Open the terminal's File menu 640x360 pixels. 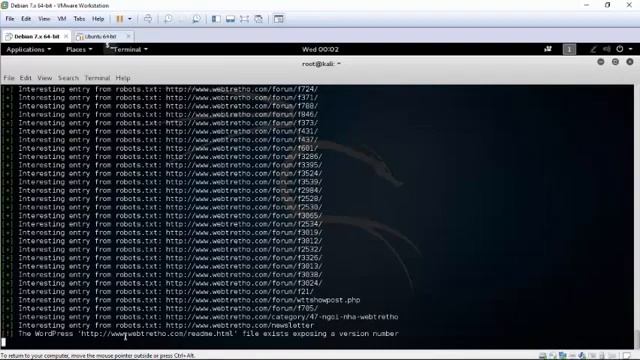tap(9, 78)
